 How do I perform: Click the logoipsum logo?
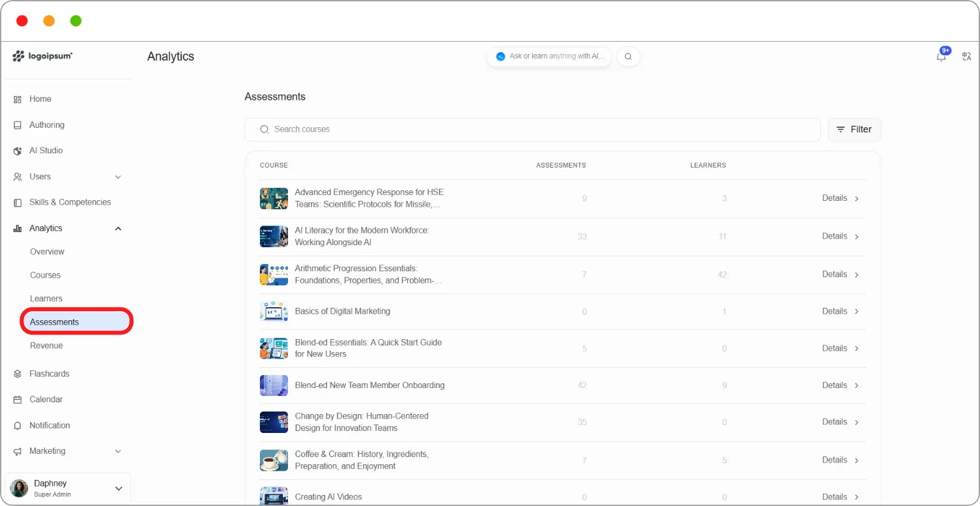(x=42, y=56)
